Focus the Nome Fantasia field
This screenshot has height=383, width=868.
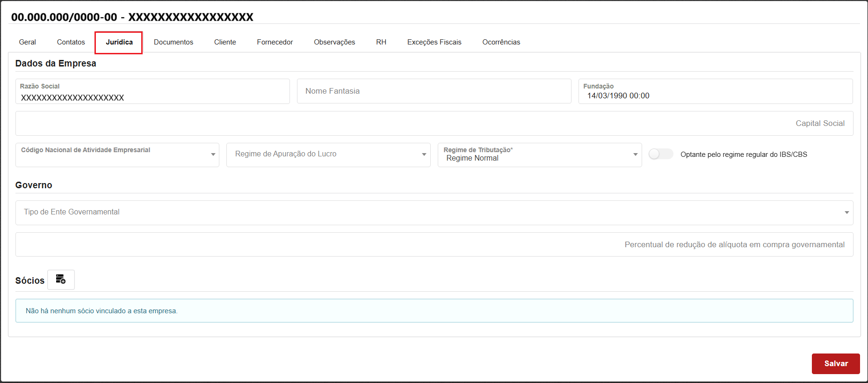[x=434, y=91]
